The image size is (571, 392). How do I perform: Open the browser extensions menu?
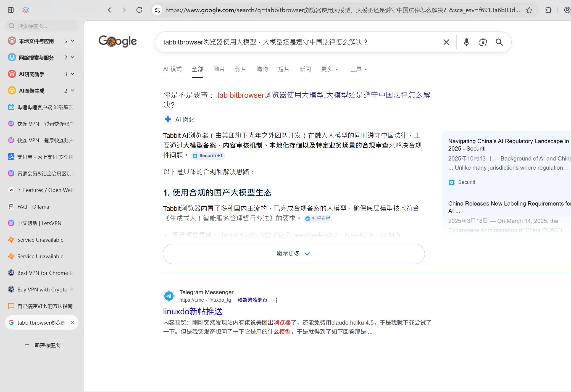tap(548, 10)
